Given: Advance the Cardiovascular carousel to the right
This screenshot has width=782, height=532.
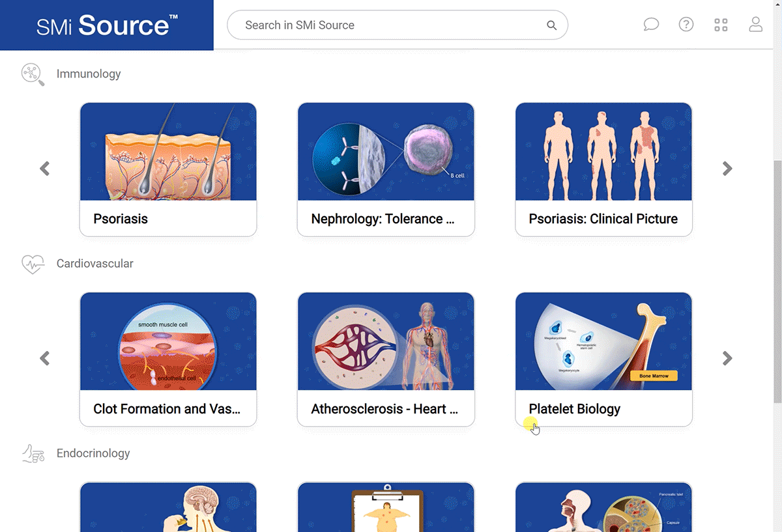Looking at the screenshot, I should (727, 358).
